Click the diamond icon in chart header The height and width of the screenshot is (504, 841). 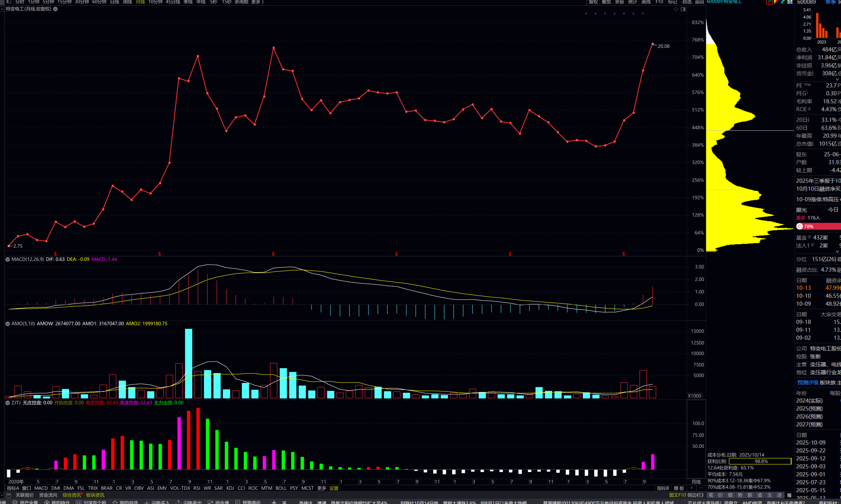click(676, 9)
